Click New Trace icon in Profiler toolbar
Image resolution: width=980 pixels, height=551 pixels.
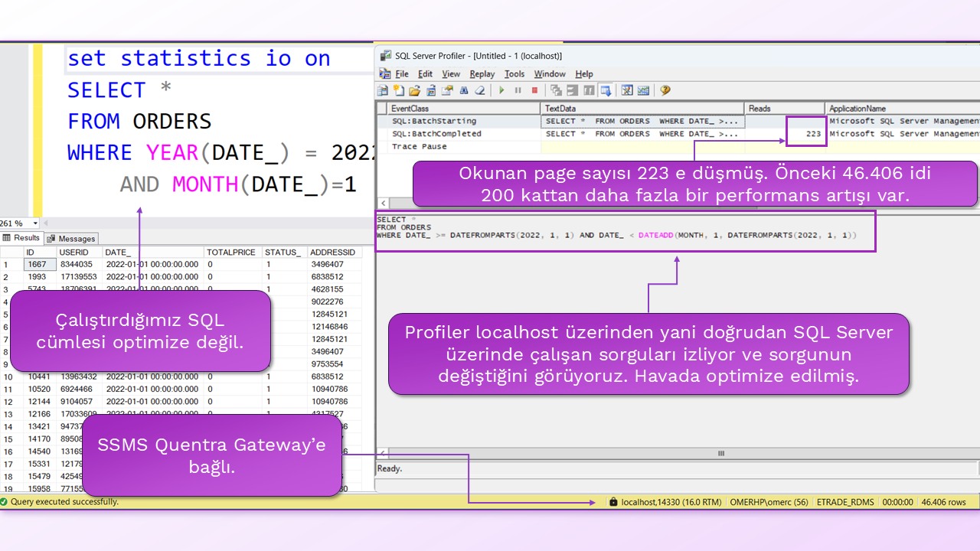click(382, 90)
